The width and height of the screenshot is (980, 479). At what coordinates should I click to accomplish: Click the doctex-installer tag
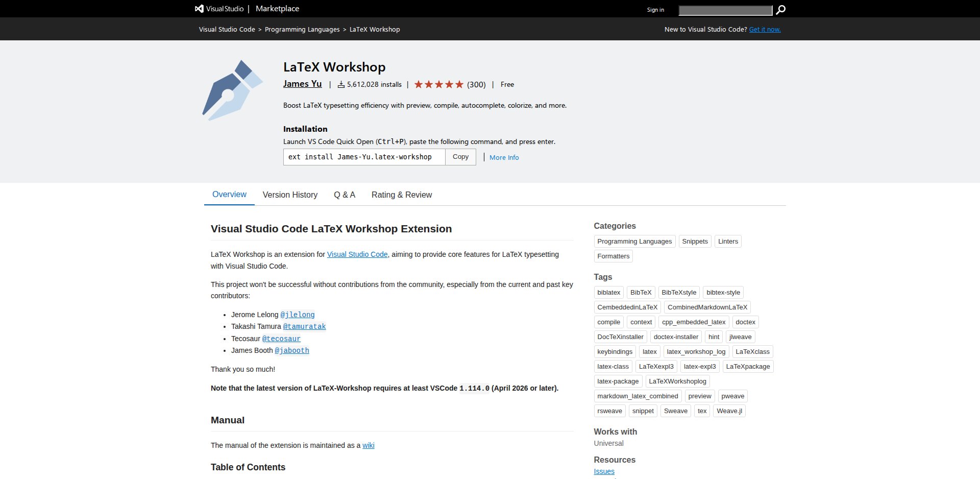click(676, 337)
